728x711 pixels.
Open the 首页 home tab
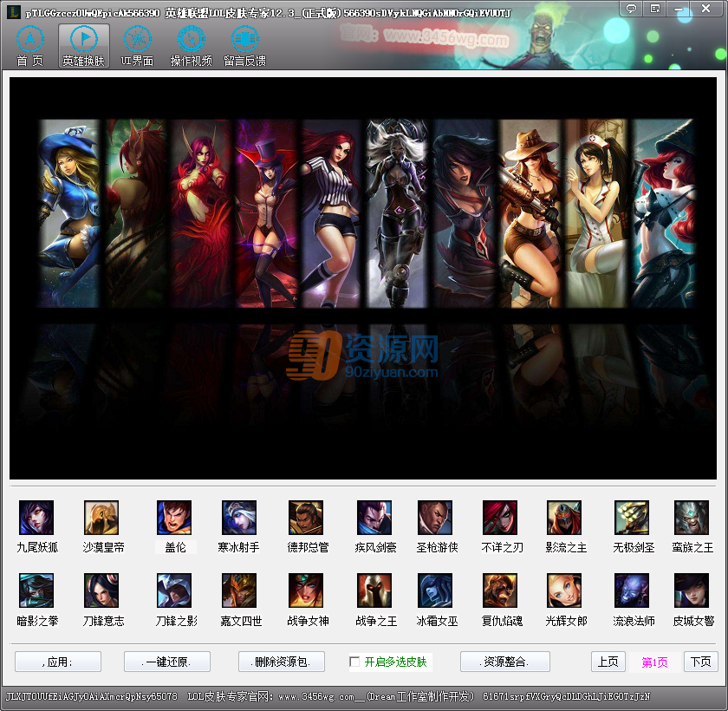(x=30, y=47)
